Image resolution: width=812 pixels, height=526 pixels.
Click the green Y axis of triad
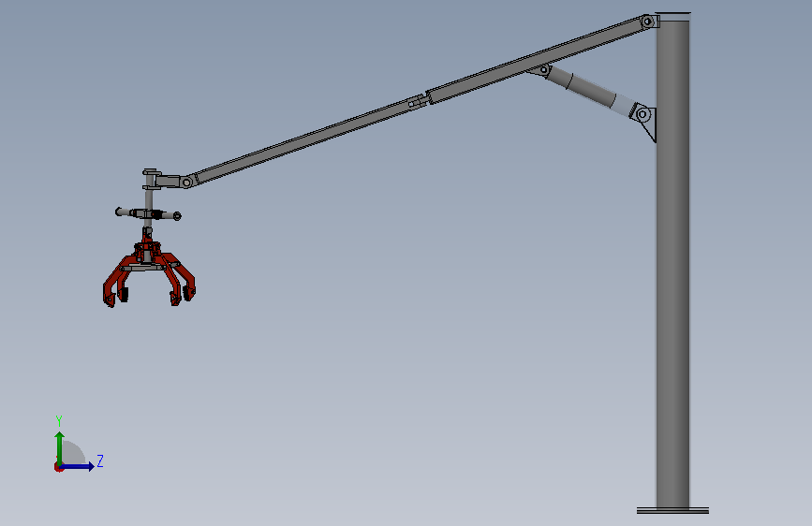60,447
